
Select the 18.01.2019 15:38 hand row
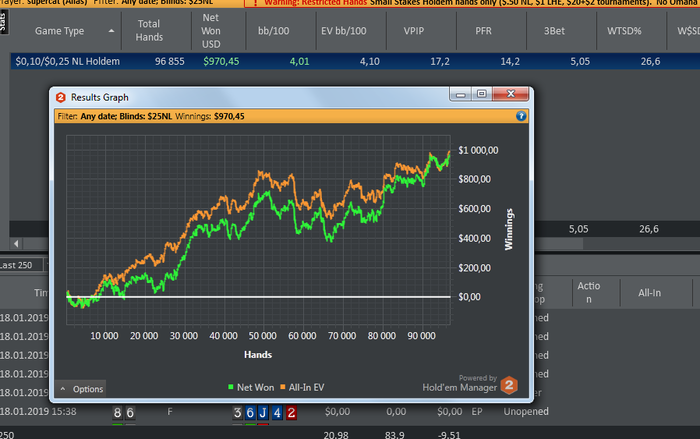click(350, 412)
